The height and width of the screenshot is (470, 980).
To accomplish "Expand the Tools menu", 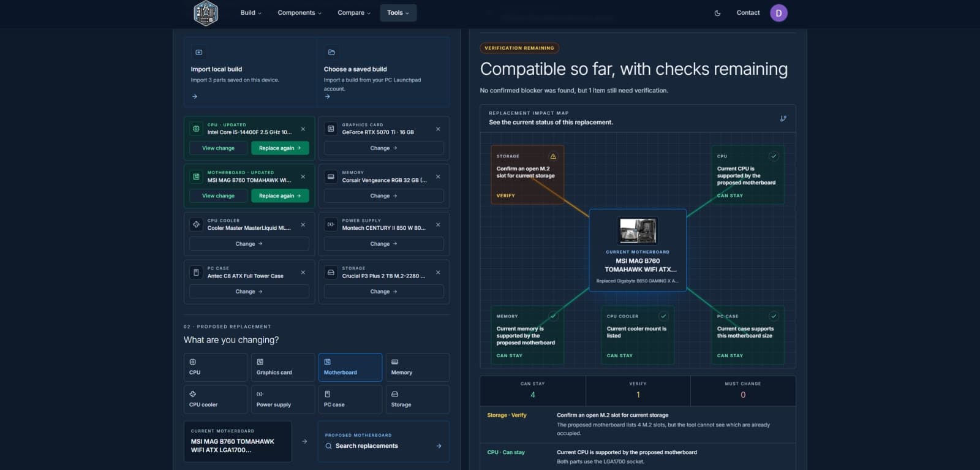I will click(398, 13).
